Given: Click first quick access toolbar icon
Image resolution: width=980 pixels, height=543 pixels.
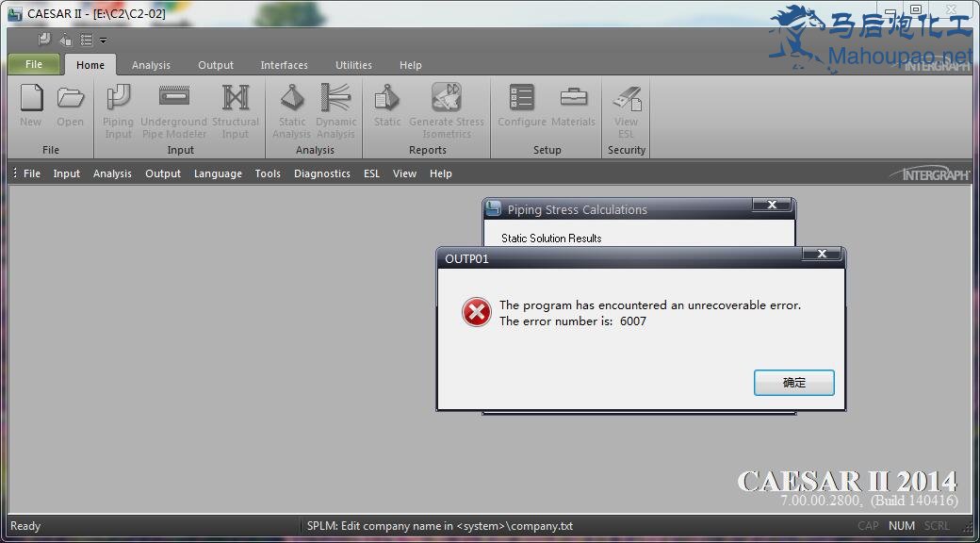Looking at the screenshot, I should click(x=44, y=40).
